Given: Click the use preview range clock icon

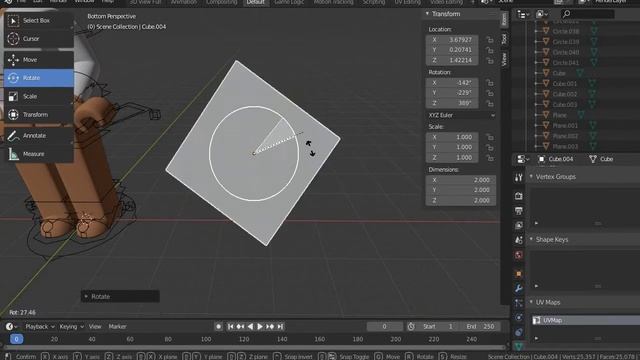Looking at the screenshot, I should pos(411,327).
